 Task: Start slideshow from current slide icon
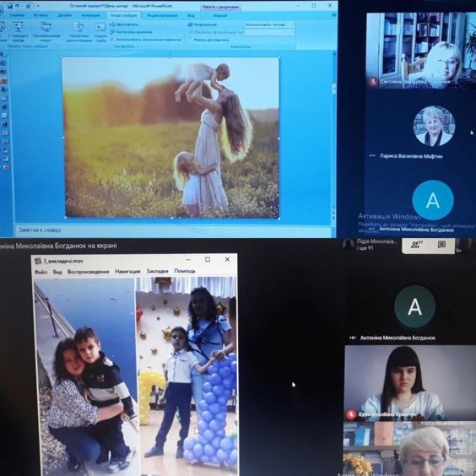click(19, 27)
